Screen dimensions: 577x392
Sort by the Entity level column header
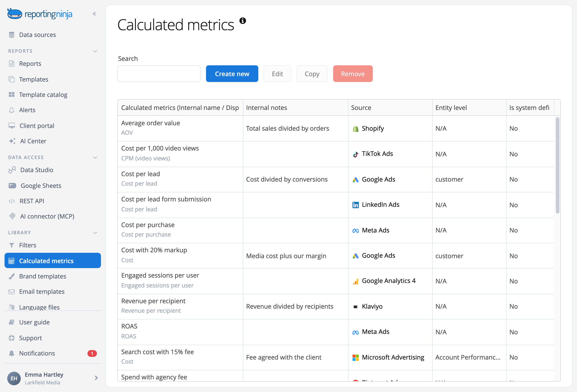[469, 108]
